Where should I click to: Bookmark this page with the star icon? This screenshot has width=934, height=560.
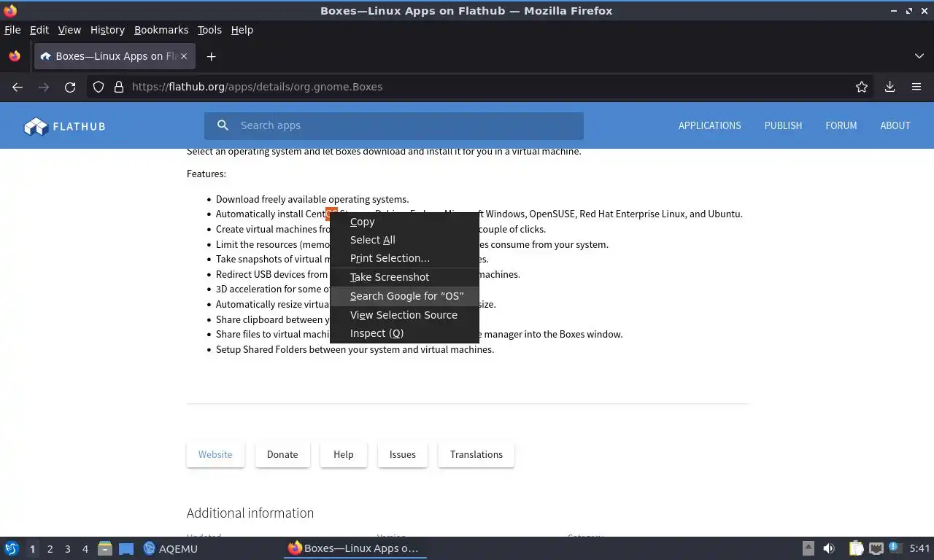[x=862, y=87]
